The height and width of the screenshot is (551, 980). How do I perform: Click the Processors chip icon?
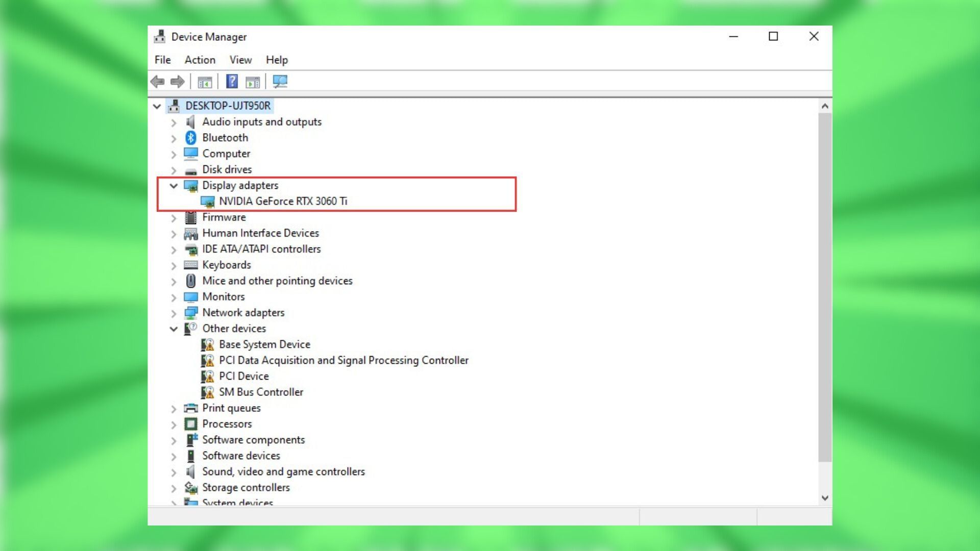click(x=191, y=424)
